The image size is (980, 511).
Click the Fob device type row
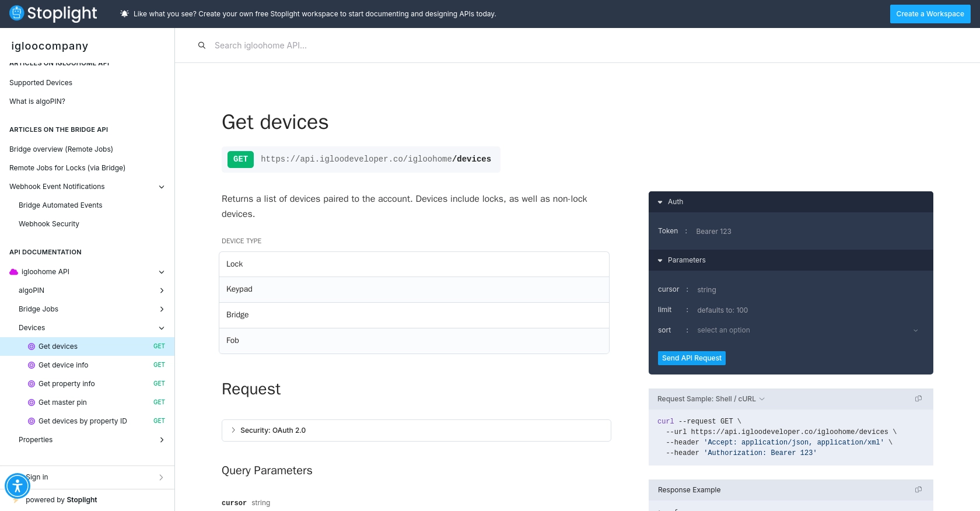coord(414,341)
